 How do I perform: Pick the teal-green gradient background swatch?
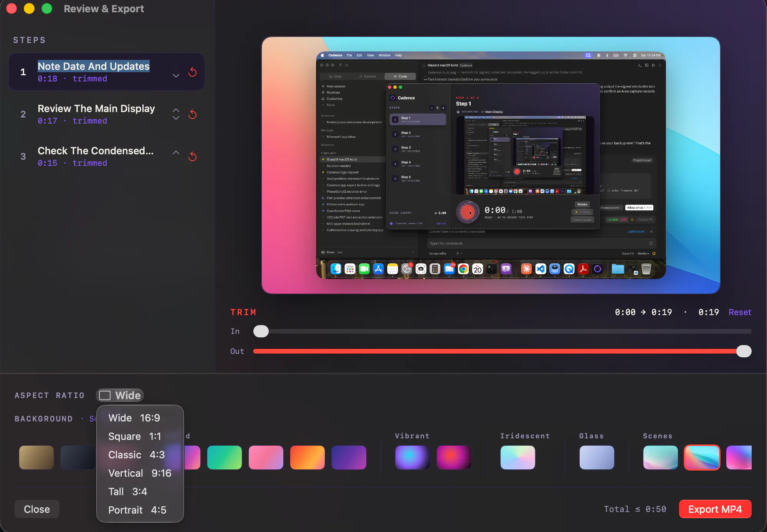click(225, 458)
